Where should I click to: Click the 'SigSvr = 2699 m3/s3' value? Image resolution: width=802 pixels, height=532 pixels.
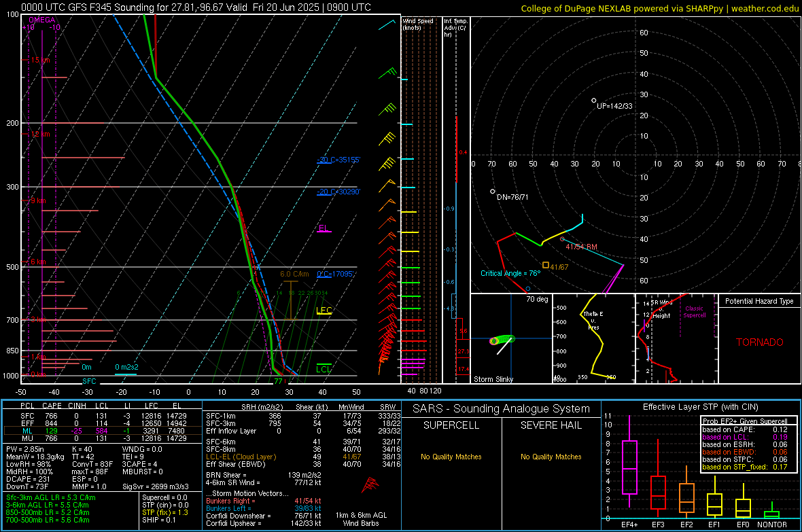coord(156,486)
